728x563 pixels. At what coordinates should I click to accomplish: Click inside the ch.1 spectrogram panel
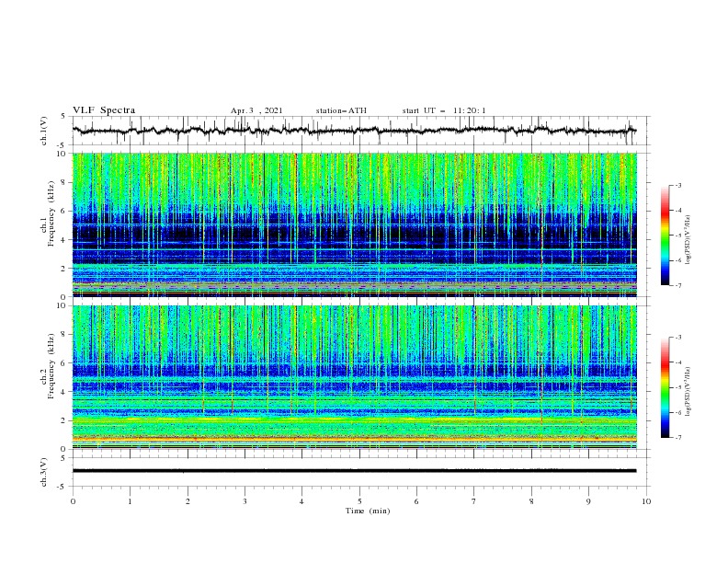(354, 224)
